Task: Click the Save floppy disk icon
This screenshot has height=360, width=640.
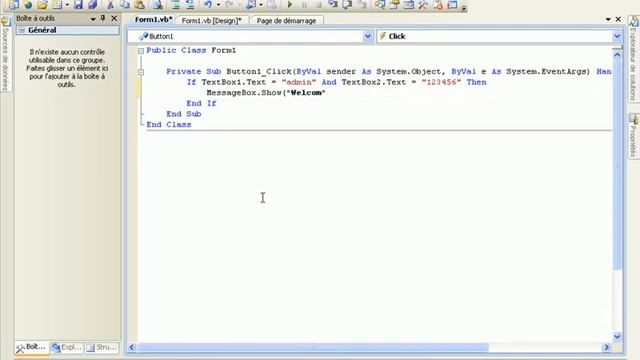Action: [x=78, y=4]
